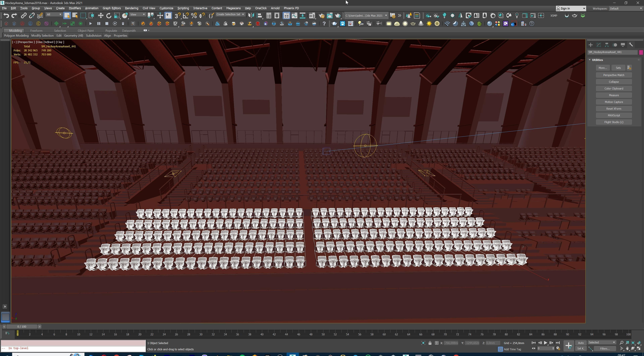Click the Play Animation button
The height and width of the screenshot is (356, 644).
pyautogui.click(x=546, y=343)
